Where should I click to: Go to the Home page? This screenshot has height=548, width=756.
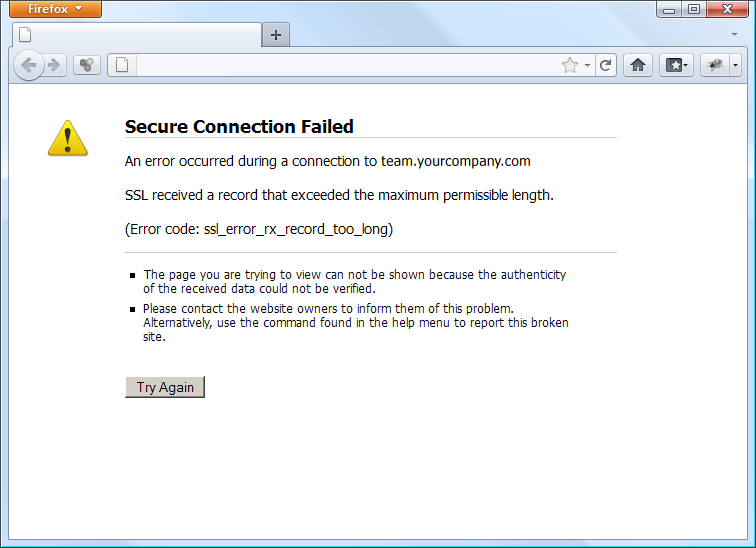[x=638, y=65]
